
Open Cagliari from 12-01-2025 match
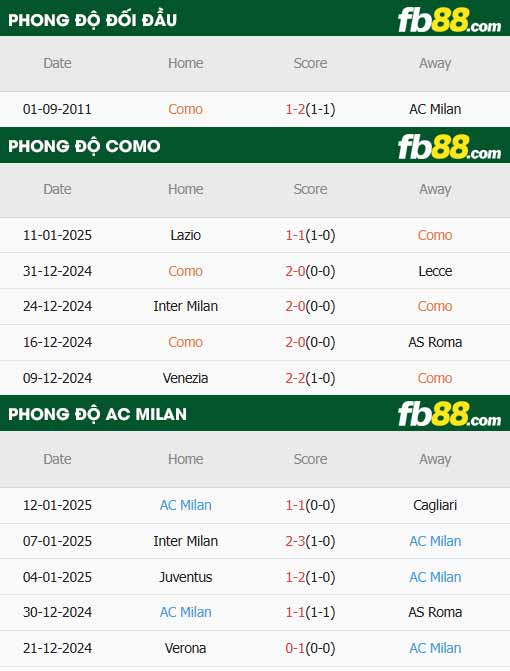tap(435, 505)
